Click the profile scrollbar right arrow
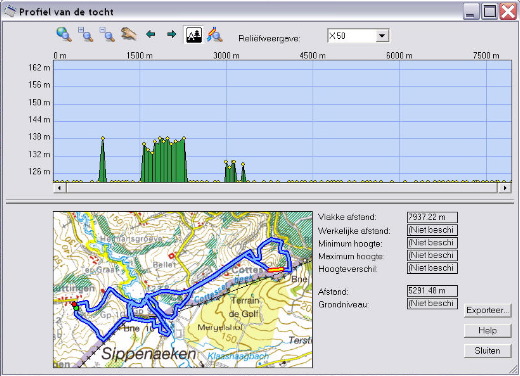520x376 pixels. pos(505,188)
